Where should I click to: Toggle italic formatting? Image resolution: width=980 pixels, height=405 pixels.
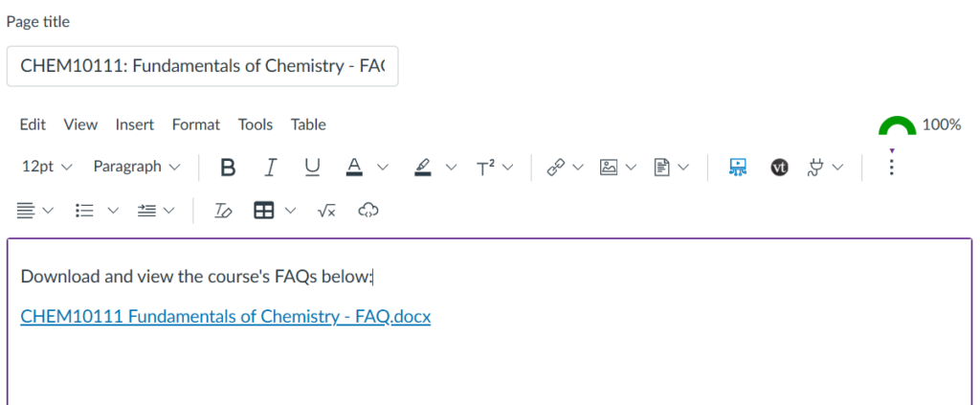pyautogui.click(x=271, y=168)
